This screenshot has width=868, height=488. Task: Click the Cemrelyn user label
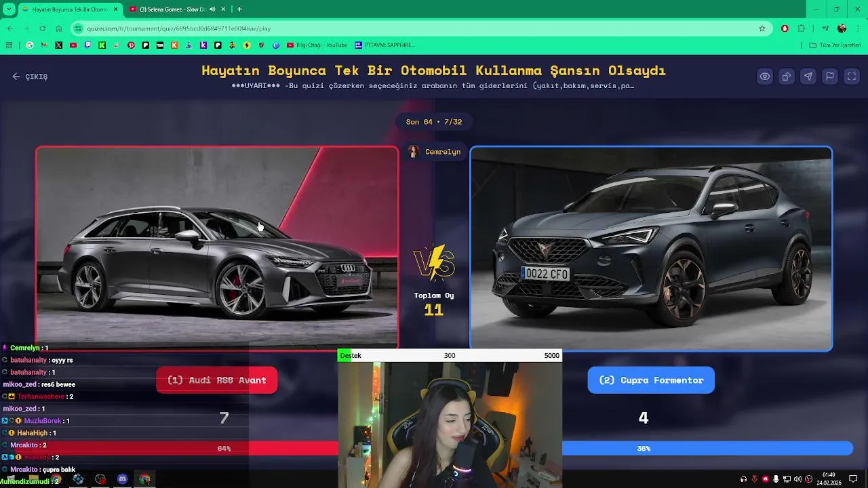click(x=435, y=152)
